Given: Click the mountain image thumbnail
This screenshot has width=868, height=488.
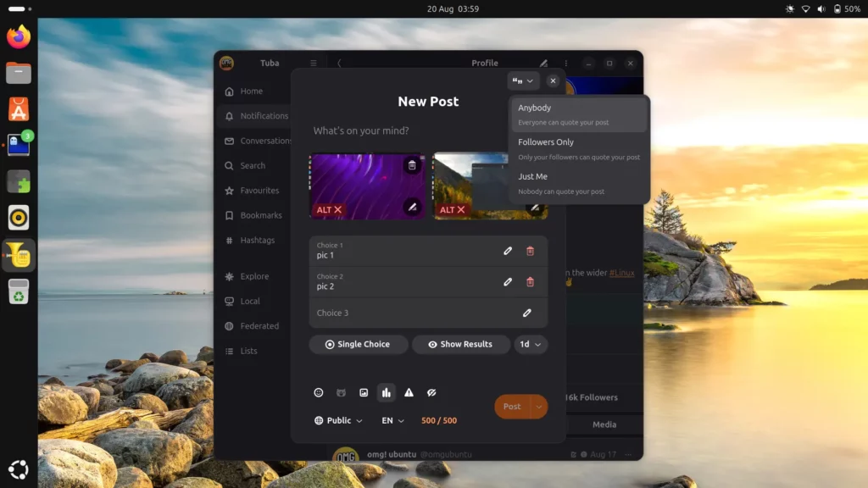Looking at the screenshot, I should (470, 186).
